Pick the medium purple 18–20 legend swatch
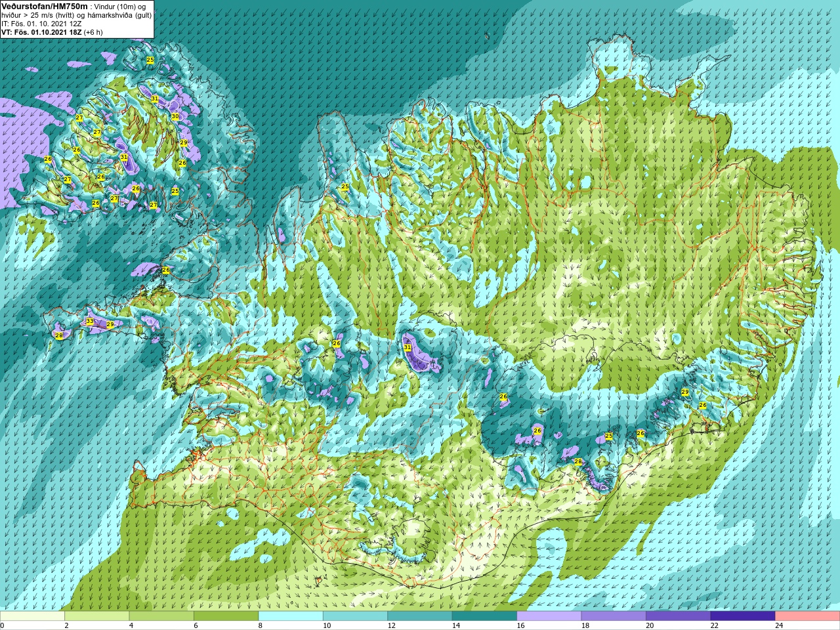Viewport: 840px width, 630px height. pyautogui.click(x=614, y=616)
